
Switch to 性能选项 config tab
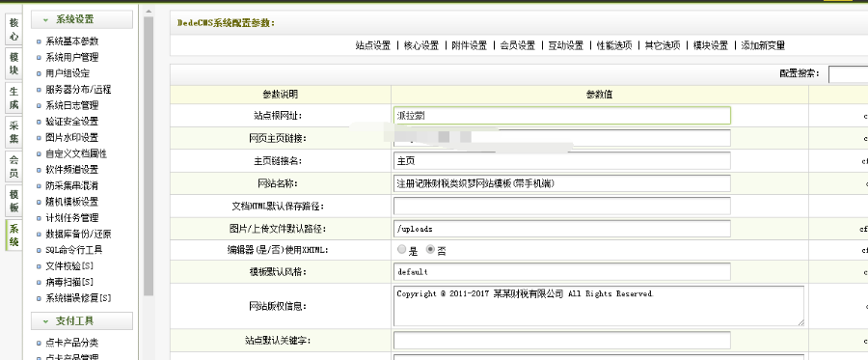pyautogui.click(x=614, y=46)
